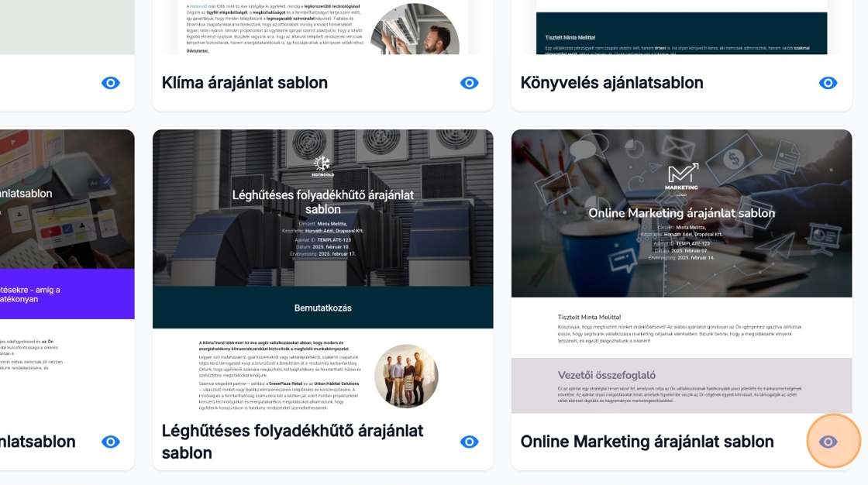This screenshot has width=868, height=485.
Task: Preview Léghűtéses folyadékhűtő template with eye icon
Action: pyautogui.click(x=470, y=442)
